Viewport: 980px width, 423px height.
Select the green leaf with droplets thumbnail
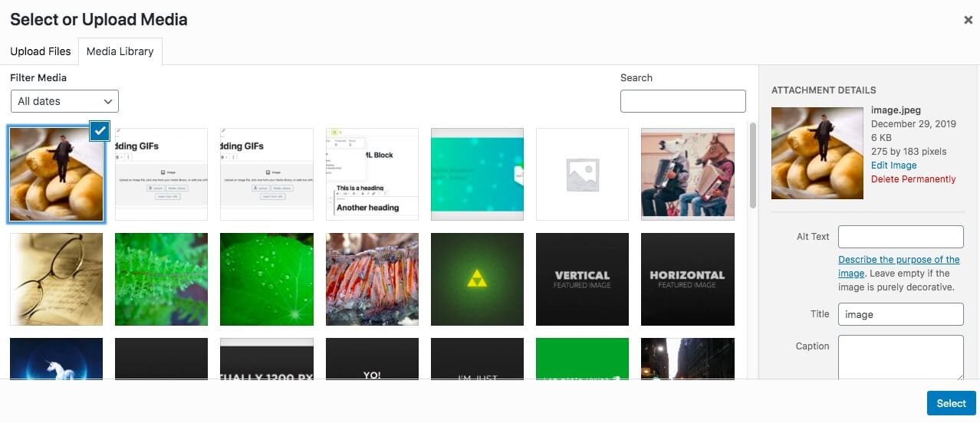point(266,280)
